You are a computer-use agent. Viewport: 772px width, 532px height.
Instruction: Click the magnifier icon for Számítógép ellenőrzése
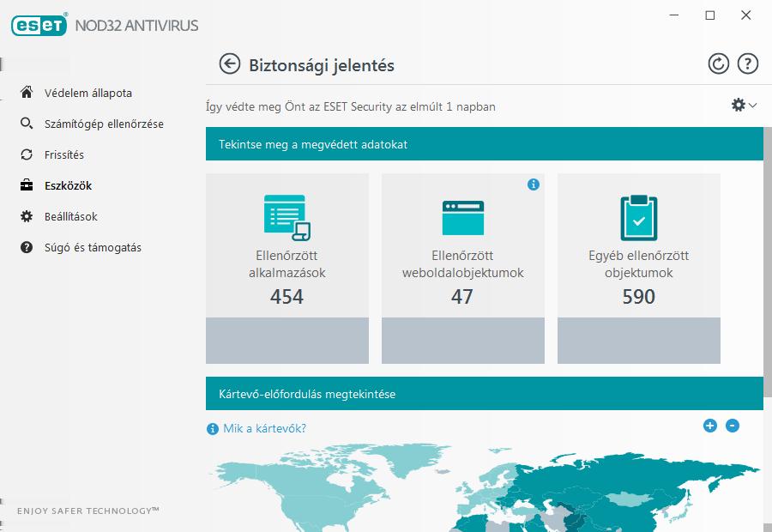click(27, 124)
